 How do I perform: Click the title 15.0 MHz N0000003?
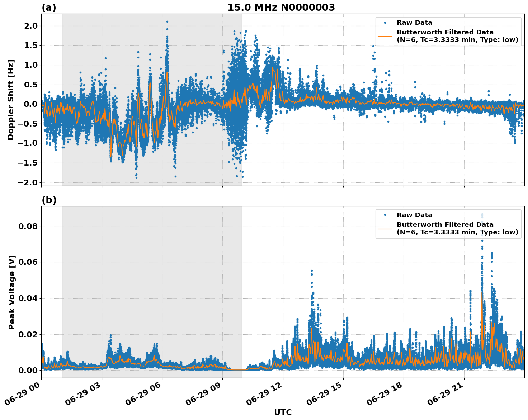(282, 7)
